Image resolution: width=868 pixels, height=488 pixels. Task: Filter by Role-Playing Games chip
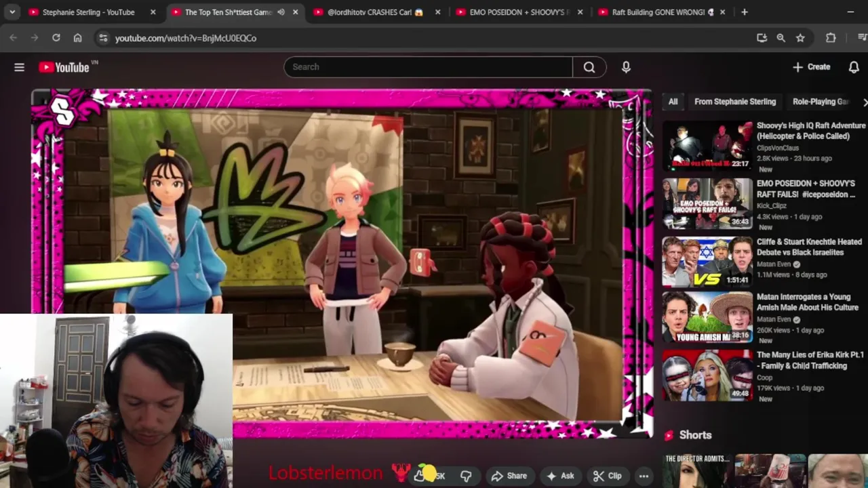(821, 102)
